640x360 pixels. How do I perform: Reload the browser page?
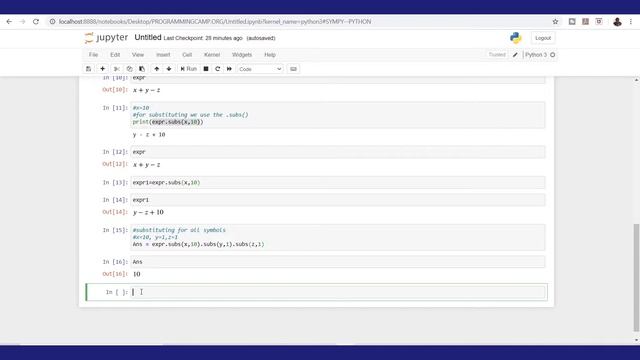[36, 22]
